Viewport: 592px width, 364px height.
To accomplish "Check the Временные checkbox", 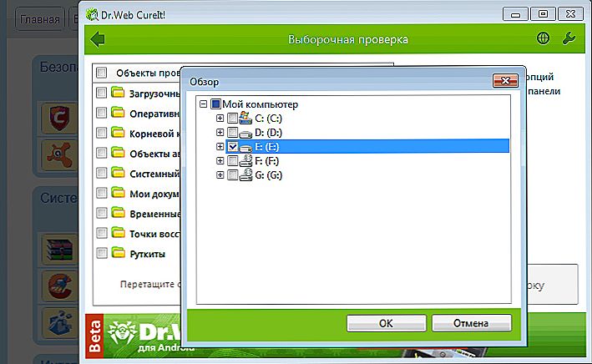I will pyautogui.click(x=102, y=213).
